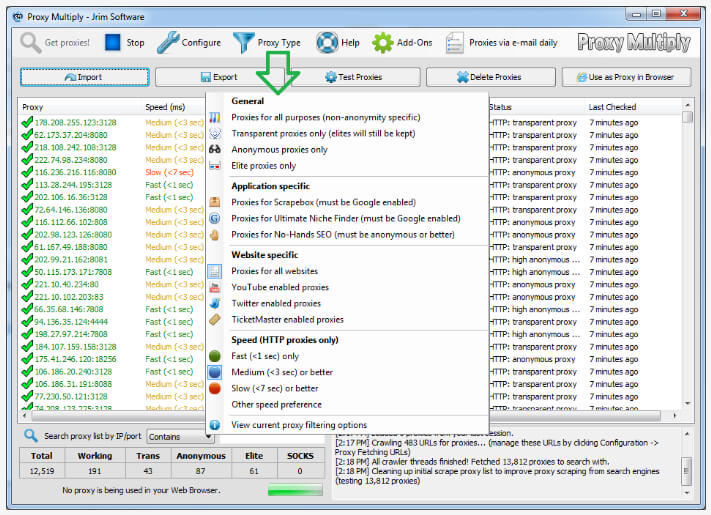Select TicketMaster enabled proxies
The image size is (711, 515).
tap(287, 320)
